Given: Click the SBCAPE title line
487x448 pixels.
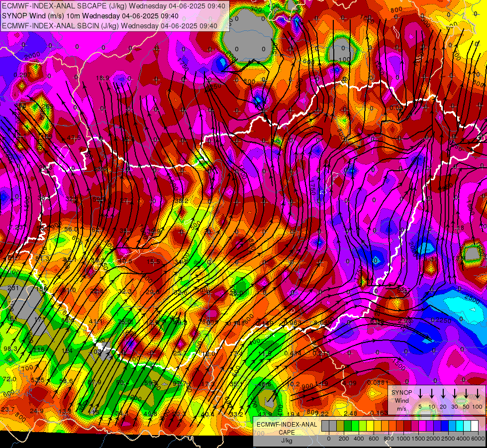Looking at the screenshot, I should tap(114, 5).
